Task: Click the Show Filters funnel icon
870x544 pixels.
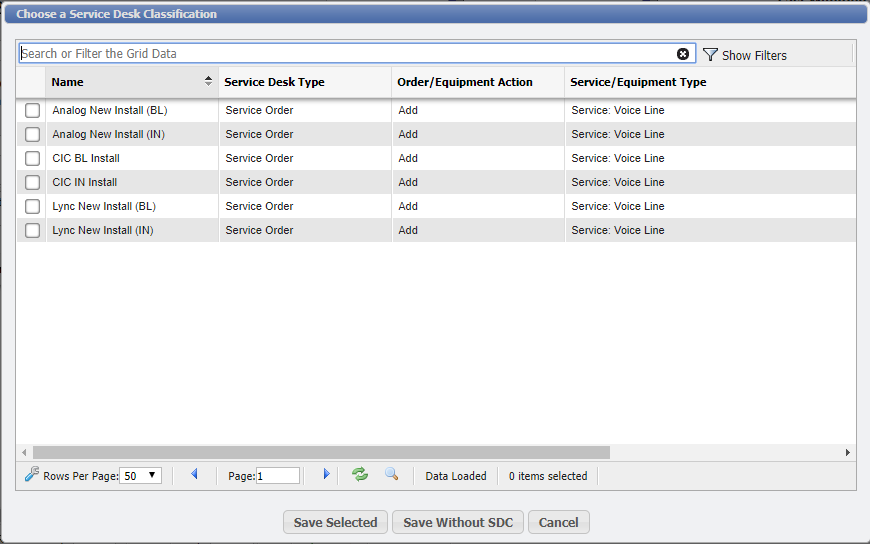Action: coord(711,55)
